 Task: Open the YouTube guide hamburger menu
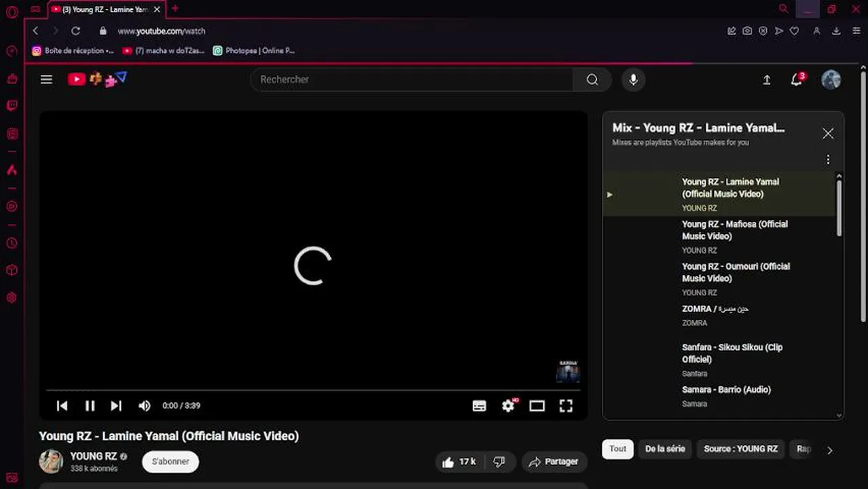coord(46,79)
